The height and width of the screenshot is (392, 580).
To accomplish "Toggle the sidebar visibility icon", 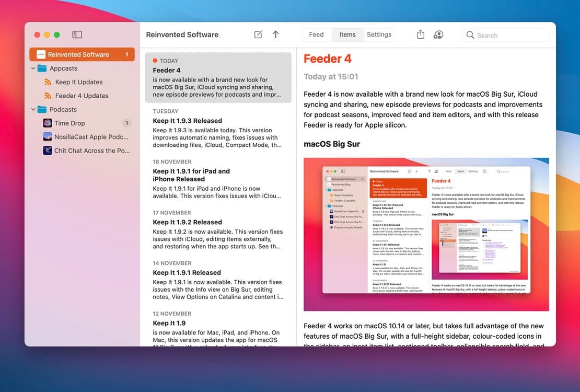I will pos(77,34).
